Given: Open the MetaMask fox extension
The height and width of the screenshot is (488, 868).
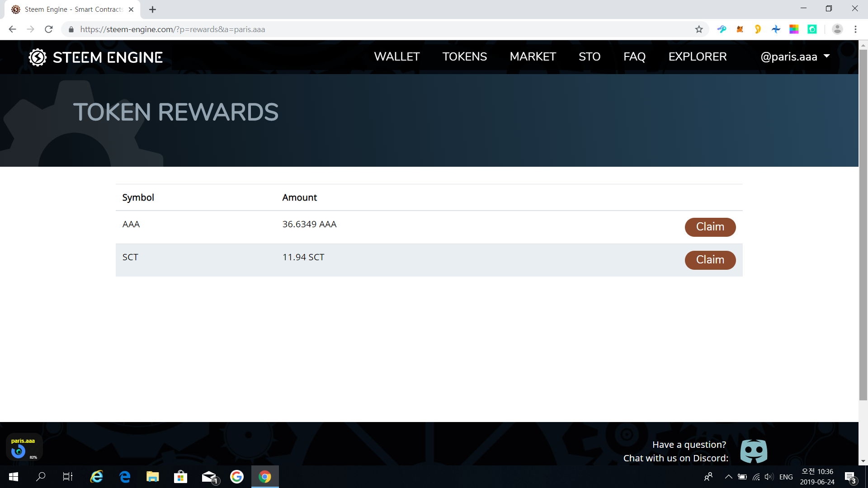Looking at the screenshot, I should pyautogui.click(x=740, y=29).
